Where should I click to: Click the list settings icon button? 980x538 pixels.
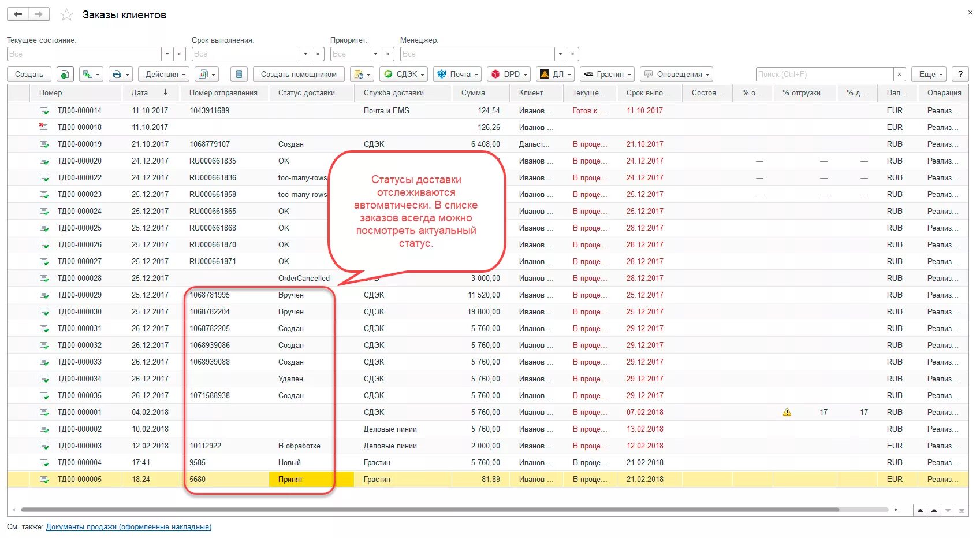coord(239,74)
